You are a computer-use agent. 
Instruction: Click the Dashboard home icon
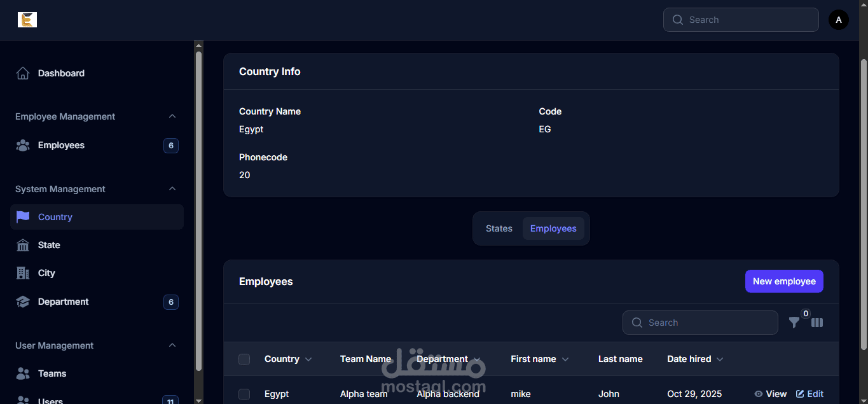click(23, 73)
